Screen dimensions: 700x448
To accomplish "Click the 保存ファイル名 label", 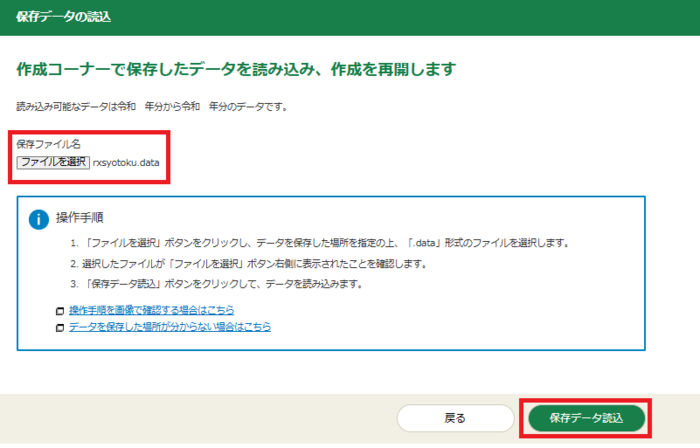I will click(x=48, y=144).
